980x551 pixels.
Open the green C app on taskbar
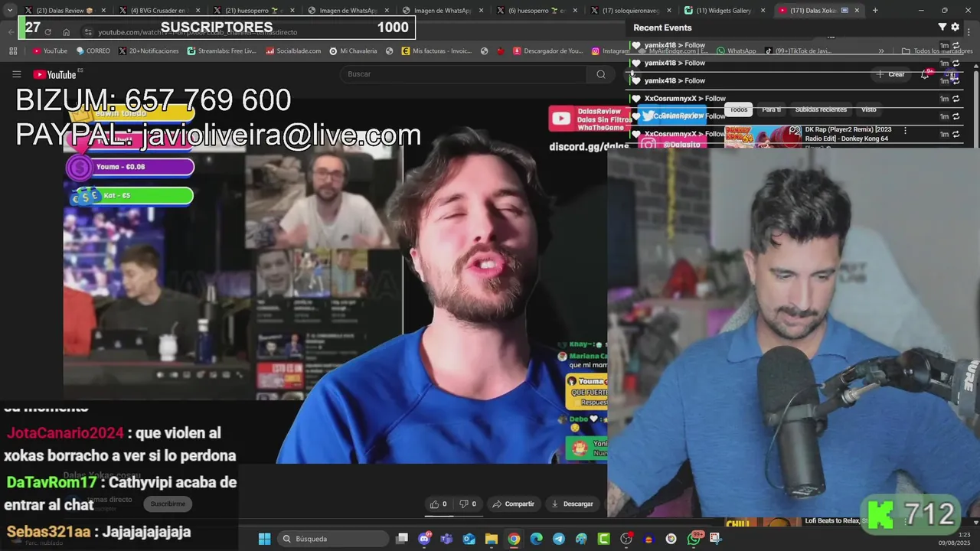point(603,539)
